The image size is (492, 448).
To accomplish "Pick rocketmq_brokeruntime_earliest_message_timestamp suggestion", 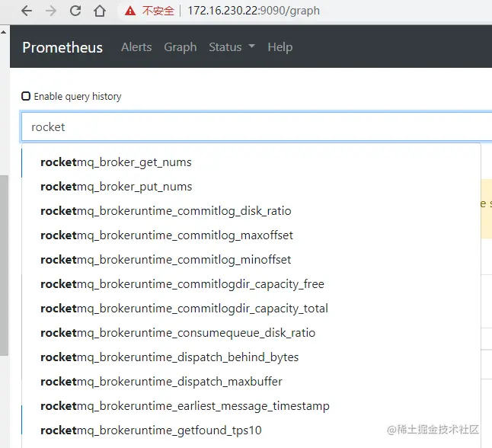I will click(x=251, y=406).
